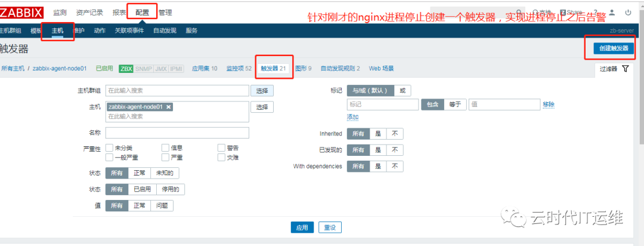Click the IPMI availability badge
The height and width of the screenshot is (246, 644).
pyautogui.click(x=176, y=69)
